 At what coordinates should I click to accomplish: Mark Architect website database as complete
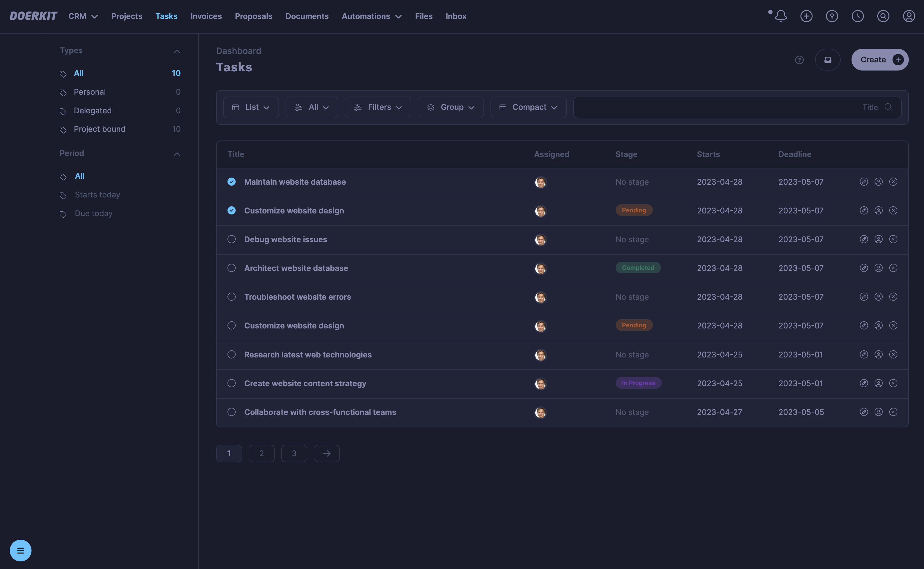point(232,268)
